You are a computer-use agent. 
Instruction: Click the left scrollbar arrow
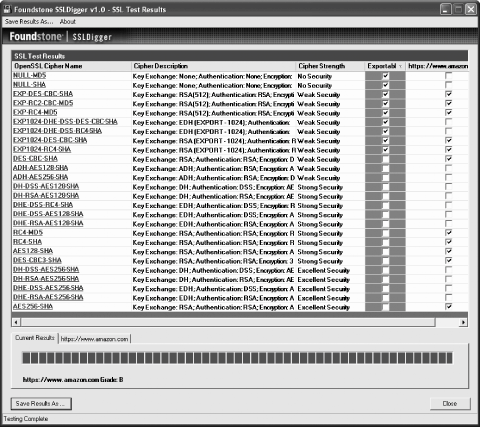(x=16, y=322)
